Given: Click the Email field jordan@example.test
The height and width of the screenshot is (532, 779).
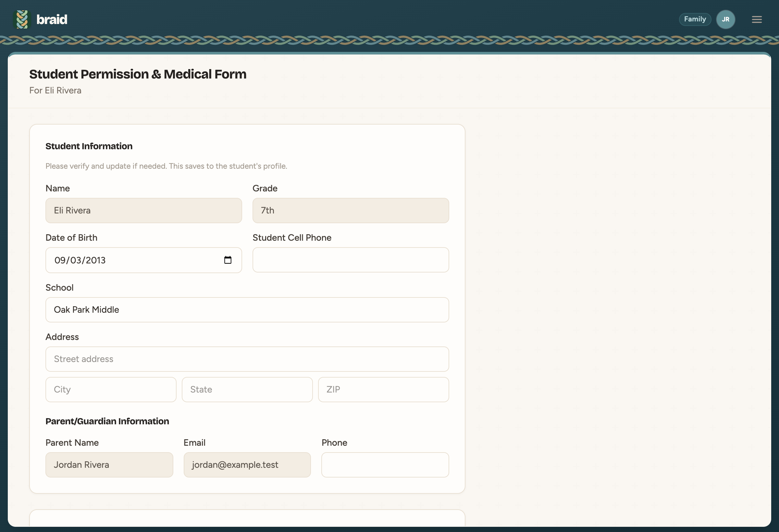Looking at the screenshot, I should pos(247,465).
